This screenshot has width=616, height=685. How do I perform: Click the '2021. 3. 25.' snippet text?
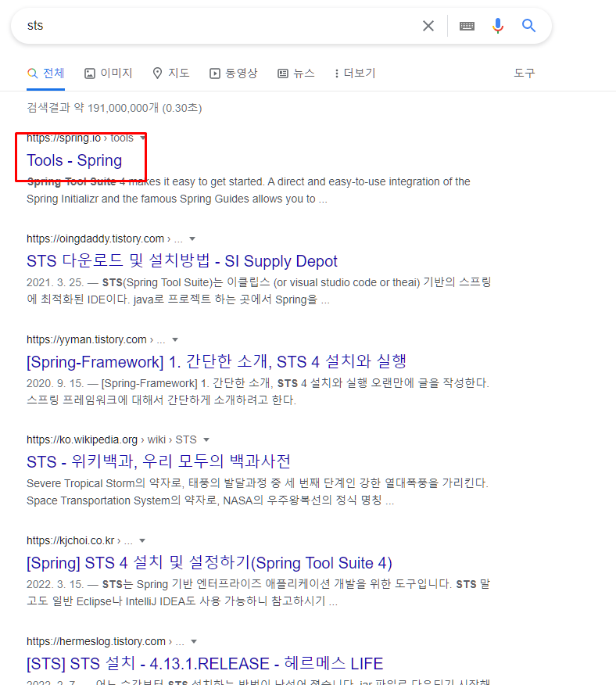[55, 282]
